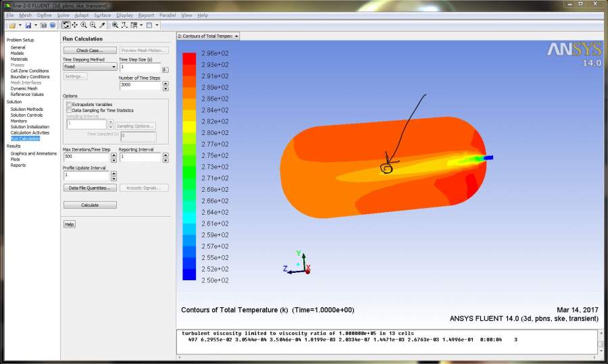
Task: Select Solution Initialization tree item
Action: point(30,127)
